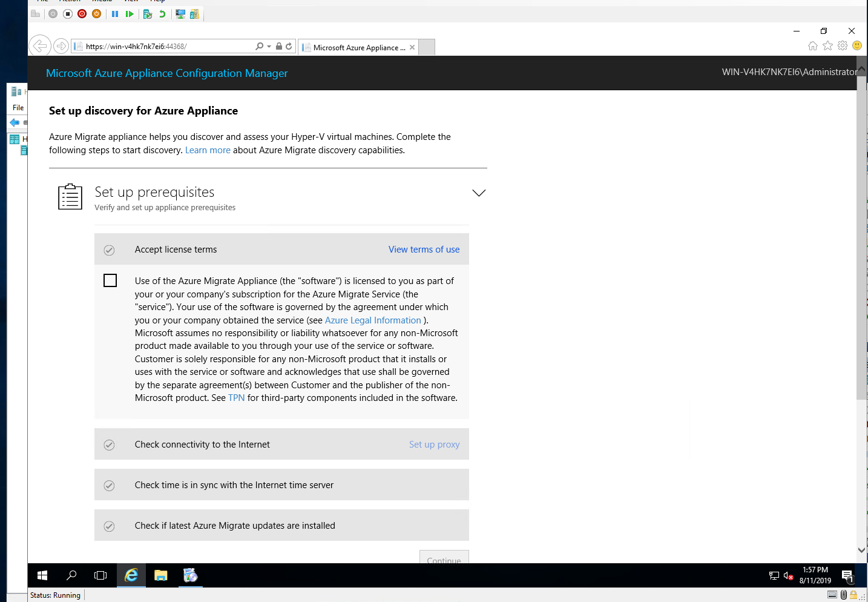The width and height of the screenshot is (868, 602).
Task: Accept the Azure Migrate license terms checkbox
Action: [x=110, y=280]
